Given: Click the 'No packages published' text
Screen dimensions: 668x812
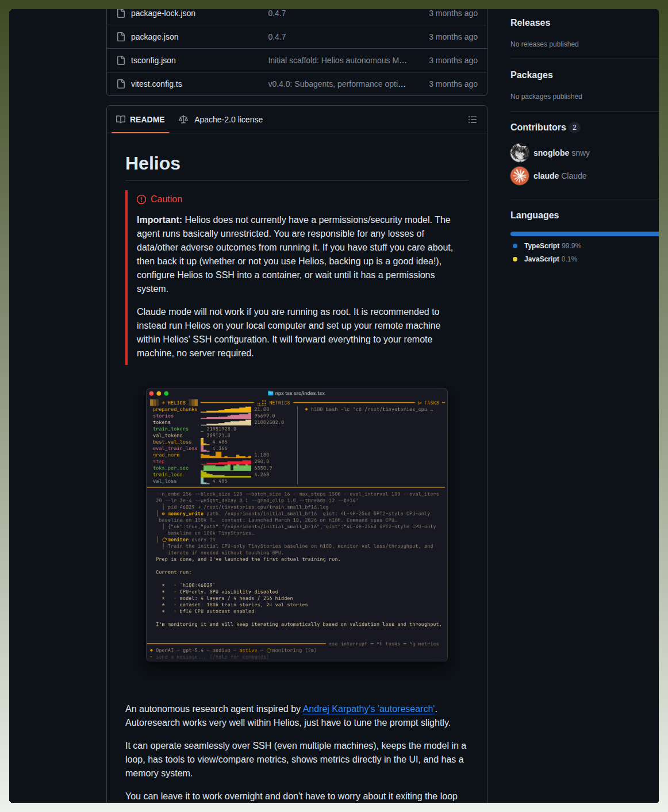Looking at the screenshot, I should click(x=546, y=97).
